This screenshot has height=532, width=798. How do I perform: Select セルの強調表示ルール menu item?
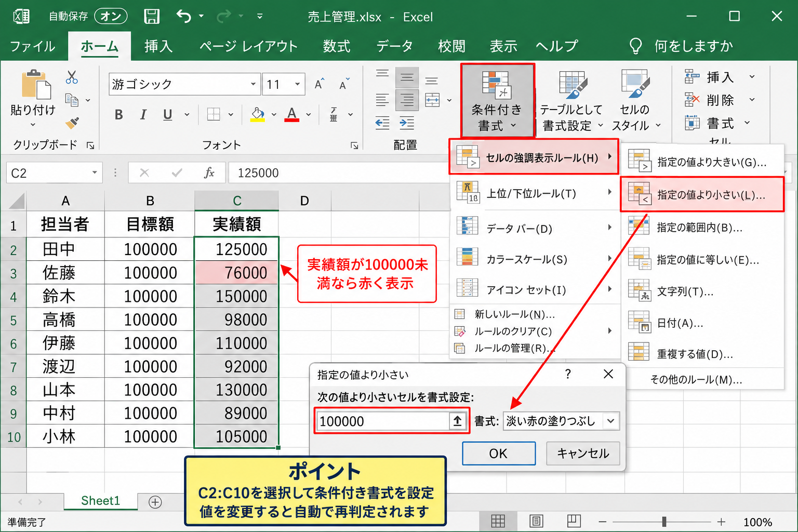534,157
